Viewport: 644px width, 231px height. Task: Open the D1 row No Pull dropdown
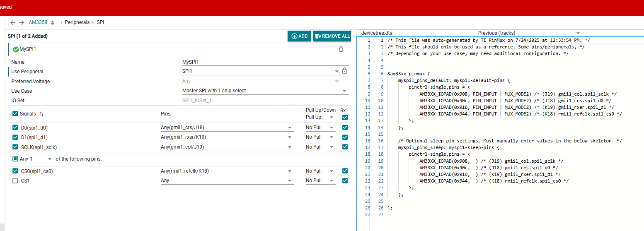point(320,137)
